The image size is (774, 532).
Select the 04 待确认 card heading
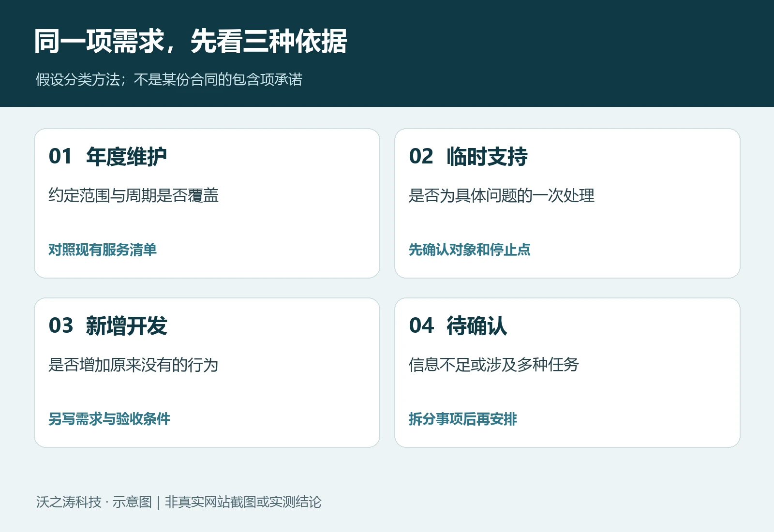click(458, 325)
